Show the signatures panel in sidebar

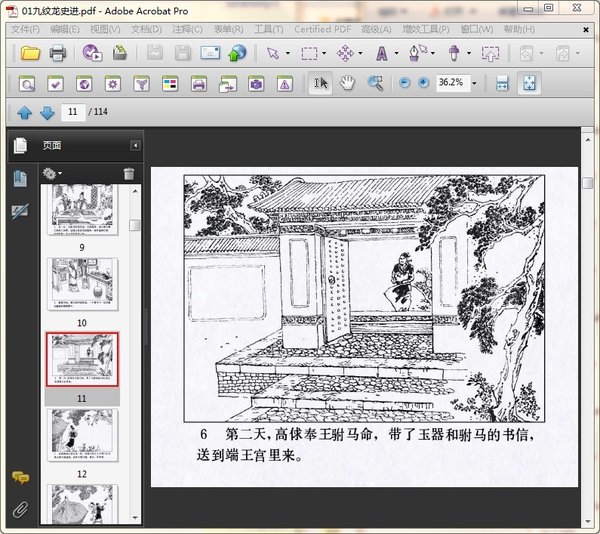[x=20, y=211]
